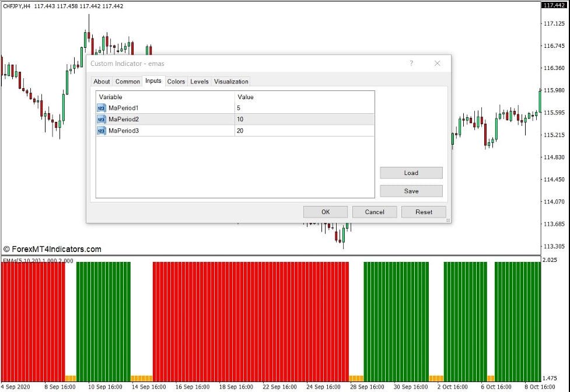This screenshot has height=392, width=570.
Task: Click the Save button
Action: [x=411, y=191]
